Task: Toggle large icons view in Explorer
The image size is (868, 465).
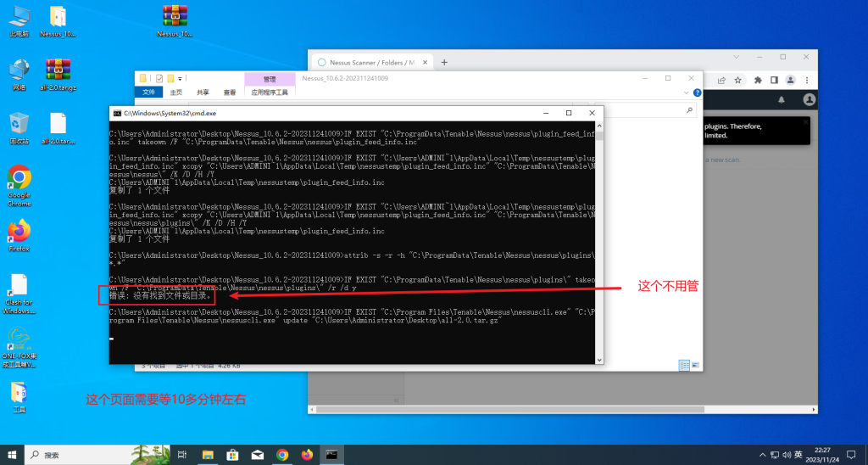Action: pyautogui.click(x=696, y=365)
